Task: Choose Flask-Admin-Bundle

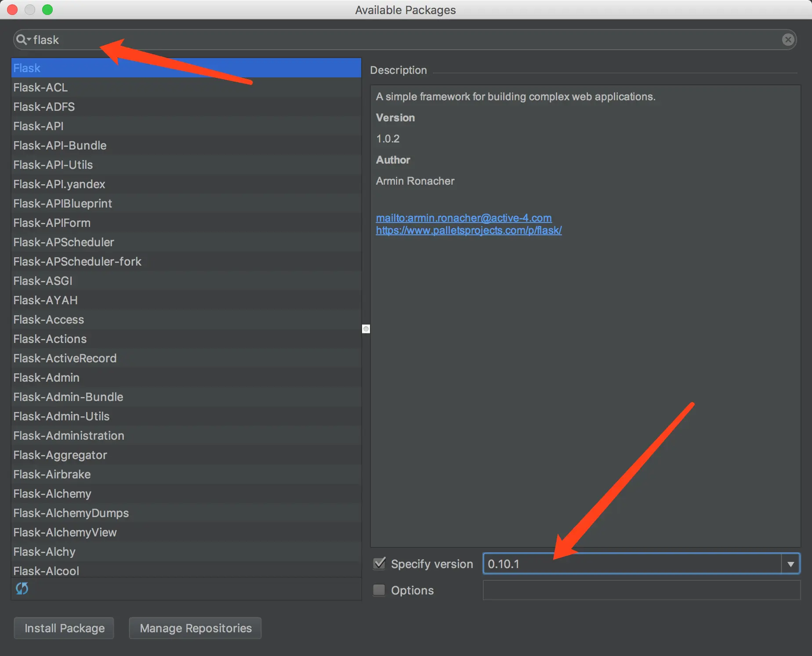Action: point(186,397)
